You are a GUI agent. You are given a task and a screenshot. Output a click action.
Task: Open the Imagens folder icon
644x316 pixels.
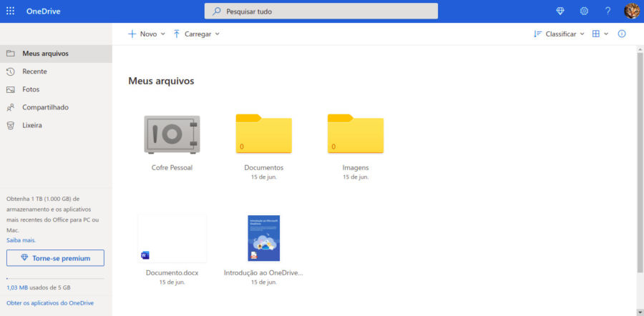click(356, 134)
